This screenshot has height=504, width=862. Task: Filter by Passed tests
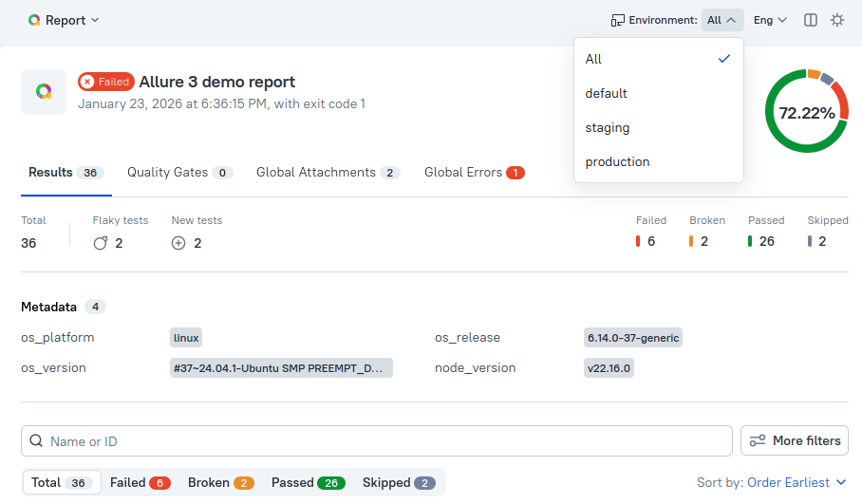(308, 482)
